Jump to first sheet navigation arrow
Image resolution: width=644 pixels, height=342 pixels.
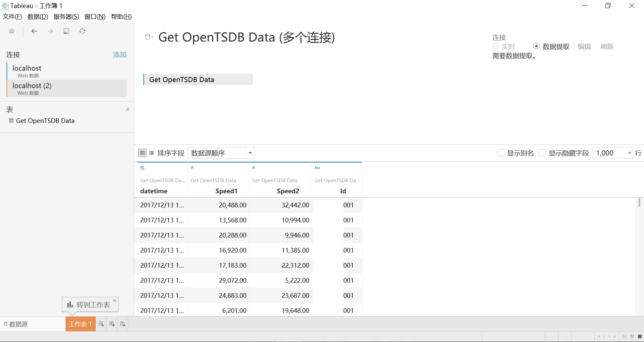coord(599,337)
